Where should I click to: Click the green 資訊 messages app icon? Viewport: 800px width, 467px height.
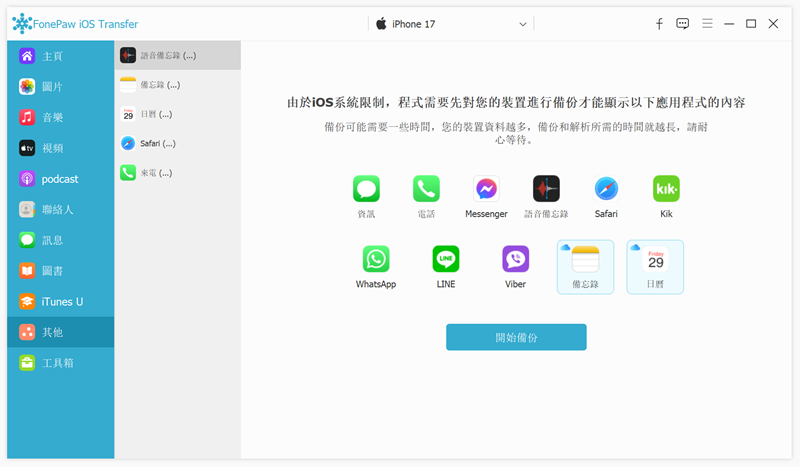pyautogui.click(x=366, y=189)
